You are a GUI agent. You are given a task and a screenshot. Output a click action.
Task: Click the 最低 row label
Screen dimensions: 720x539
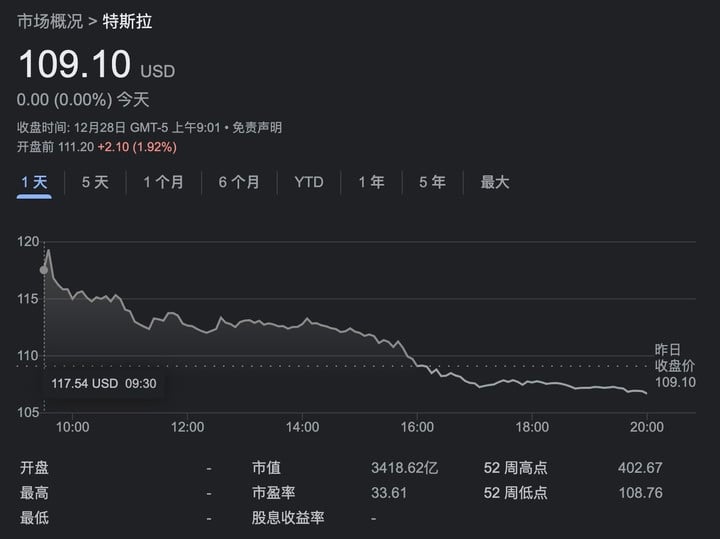point(34,518)
